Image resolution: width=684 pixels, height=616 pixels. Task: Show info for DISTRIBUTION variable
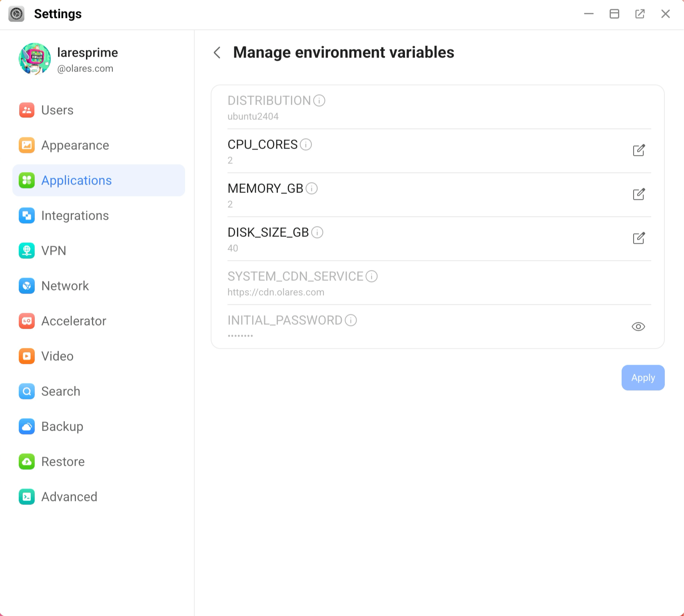click(x=319, y=100)
